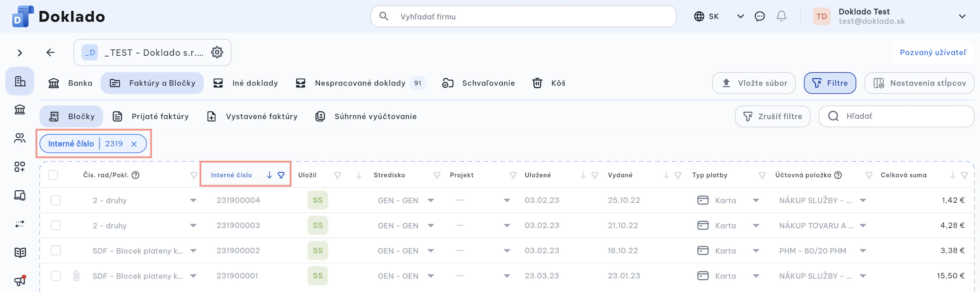Open company settings gear icon

(217, 52)
